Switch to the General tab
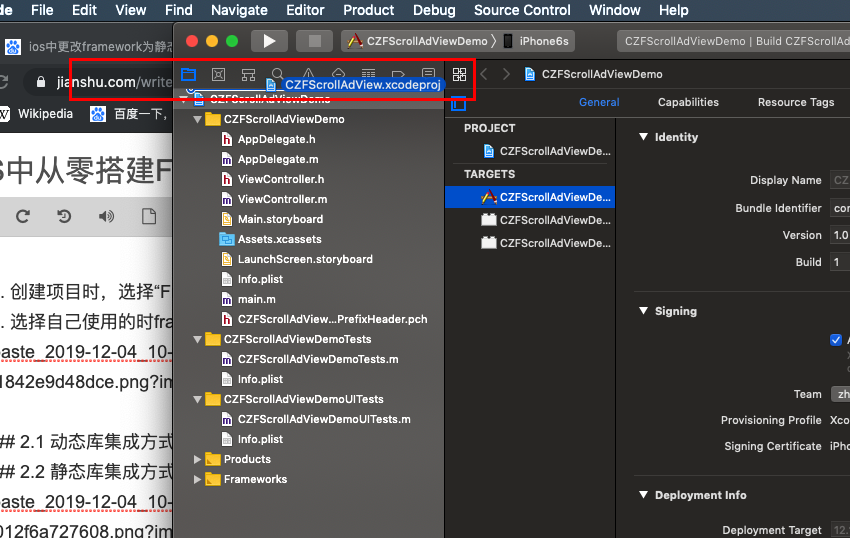Image resolution: width=850 pixels, height=538 pixels. [599, 102]
